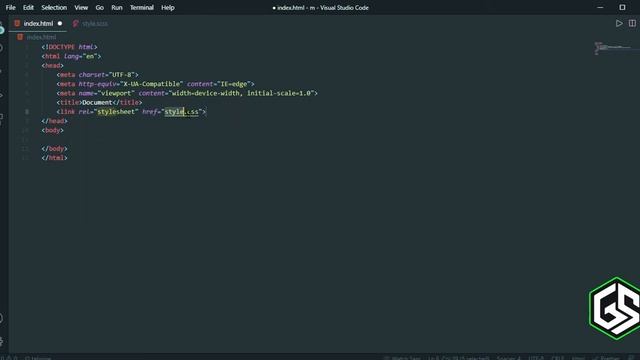Click the "IE=edge" content value
Viewport: 640px width, 360px height.
tap(234, 84)
